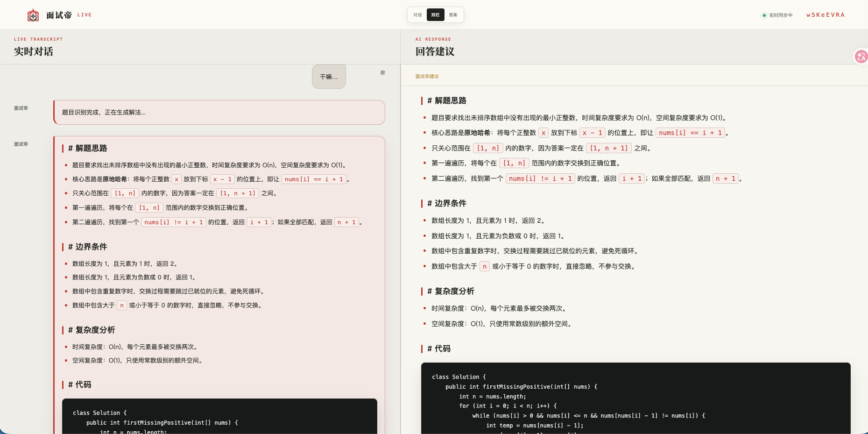868x434 pixels.
Task: Click the 数组中包含重复数字时 line in response panel
Action: click(x=536, y=251)
